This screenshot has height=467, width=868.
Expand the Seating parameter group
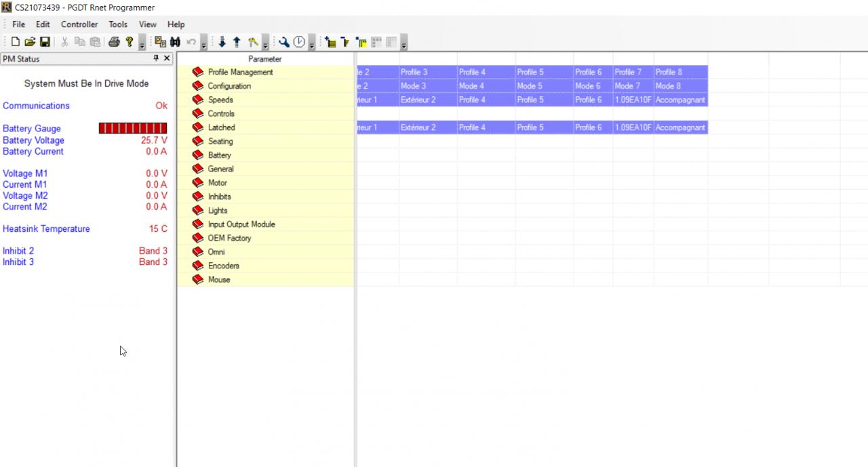click(x=198, y=142)
